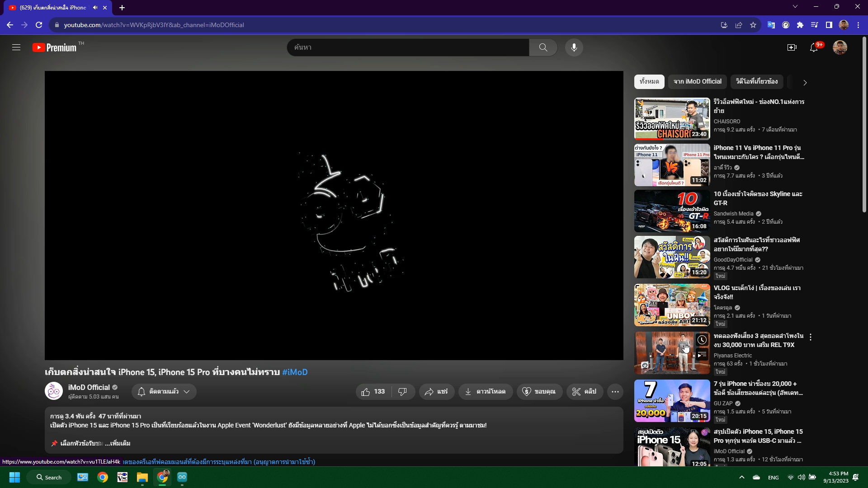Open the create video icon
The image size is (868, 488).
tap(792, 47)
